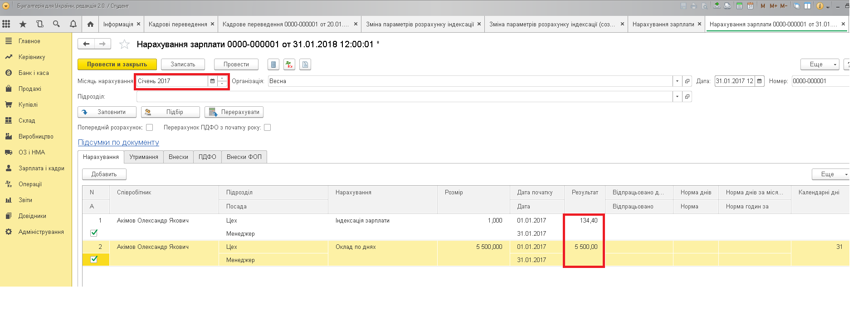Select the 5 500,00 result cell
868x327 pixels.
click(x=585, y=247)
